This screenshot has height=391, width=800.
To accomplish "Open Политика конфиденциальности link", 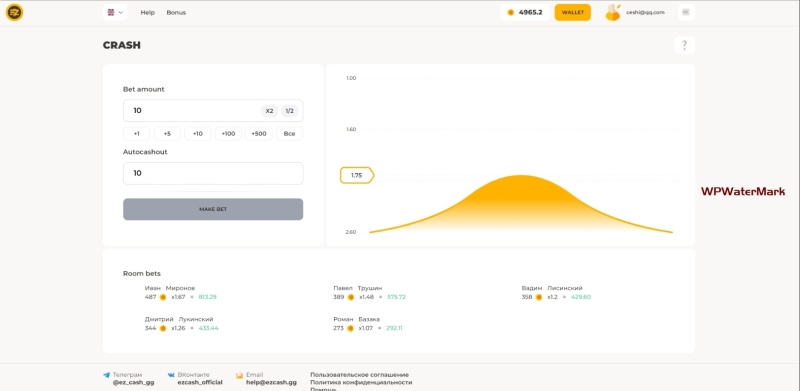I will click(x=361, y=382).
